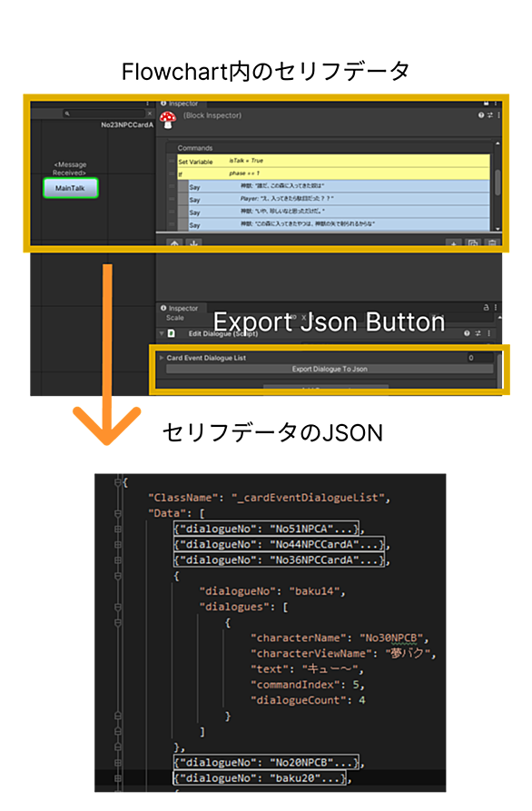Click the flowchart search field
Viewport: 532px width, 811px height.
coord(104,114)
